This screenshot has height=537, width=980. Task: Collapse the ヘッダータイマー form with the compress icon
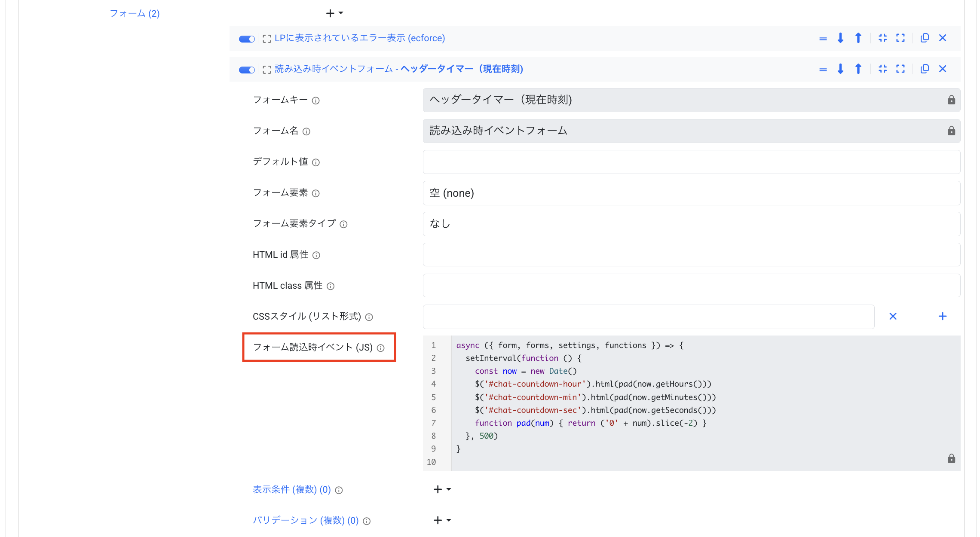882,69
